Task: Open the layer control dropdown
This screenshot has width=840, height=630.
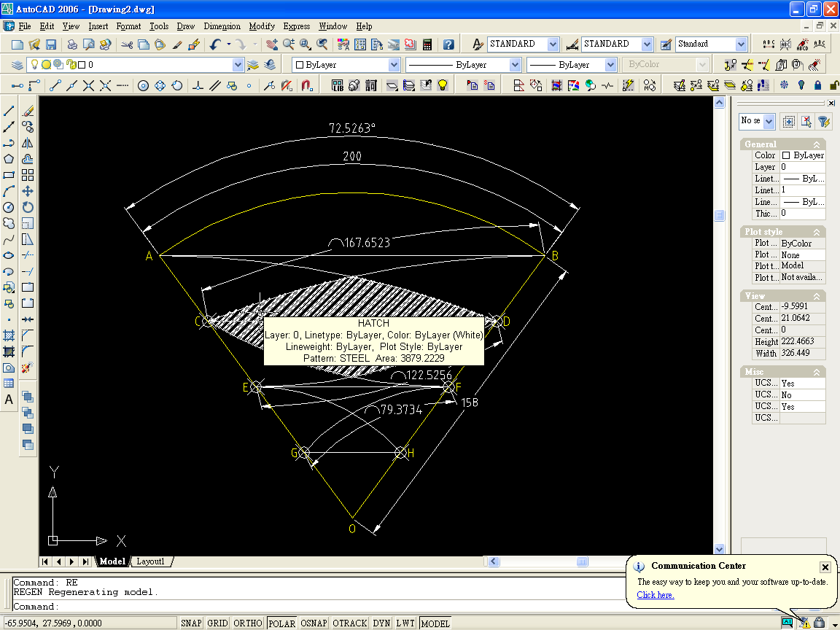Action: (x=238, y=65)
